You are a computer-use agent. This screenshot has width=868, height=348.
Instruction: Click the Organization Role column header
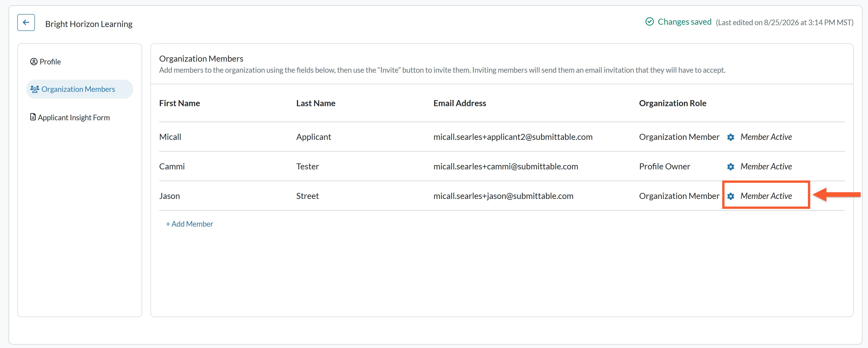point(673,103)
